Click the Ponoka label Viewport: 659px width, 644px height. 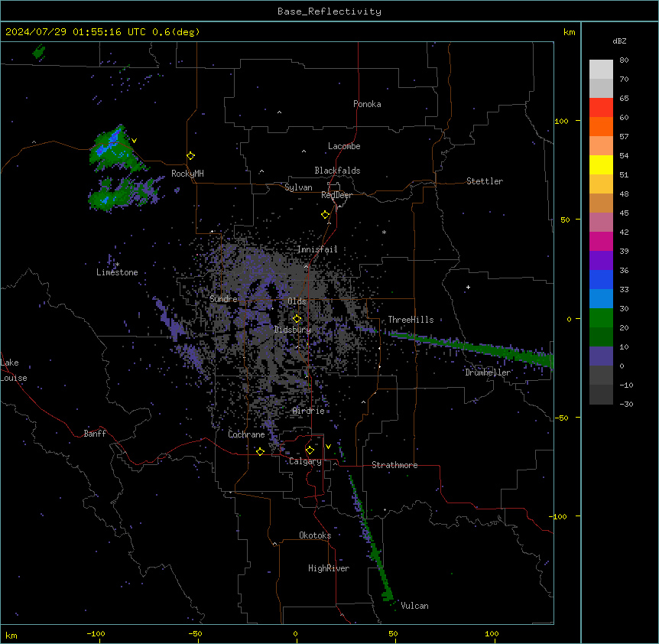point(367,104)
